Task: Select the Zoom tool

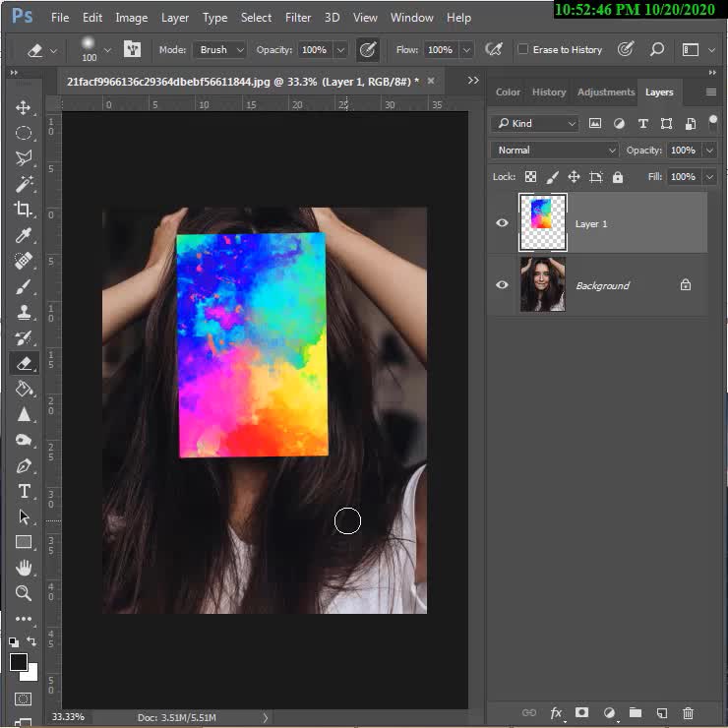Action: 24,593
